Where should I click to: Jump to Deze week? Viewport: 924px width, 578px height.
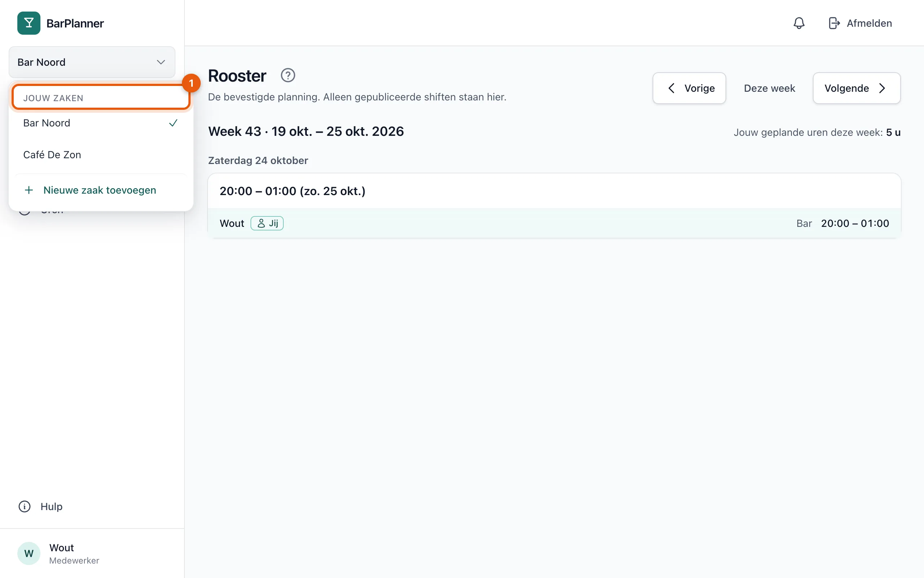(x=770, y=88)
